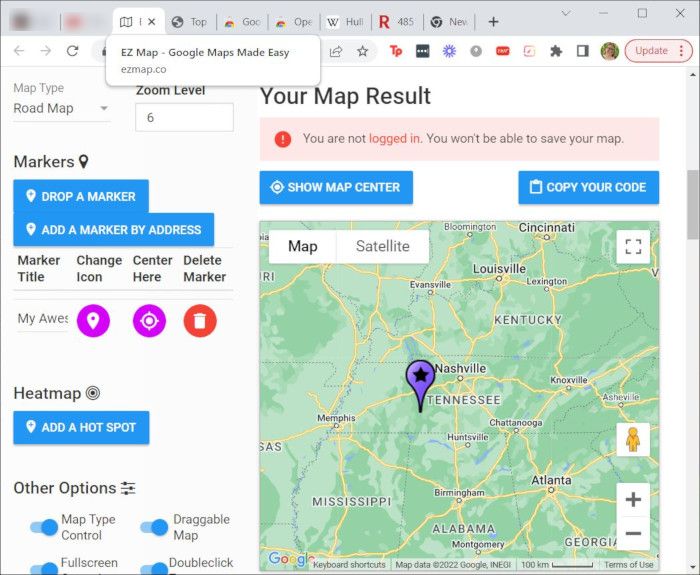Click the Zoom Level input field
This screenshot has height=575, width=700.
tap(184, 117)
